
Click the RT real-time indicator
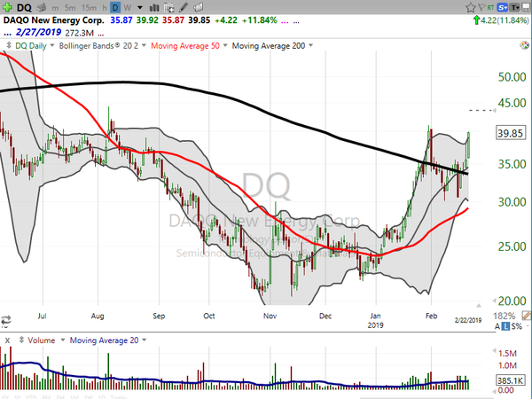pos(490,7)
